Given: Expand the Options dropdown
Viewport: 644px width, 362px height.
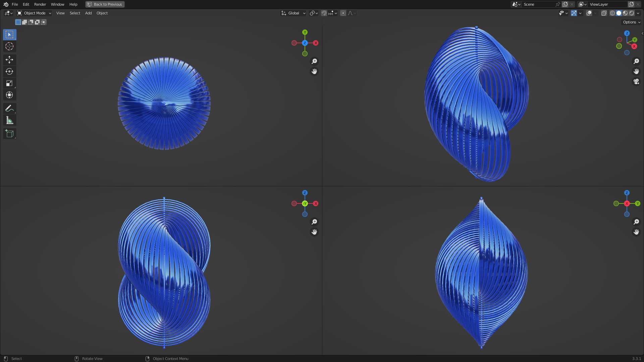Looking at the screenshot, I should 632,22.
